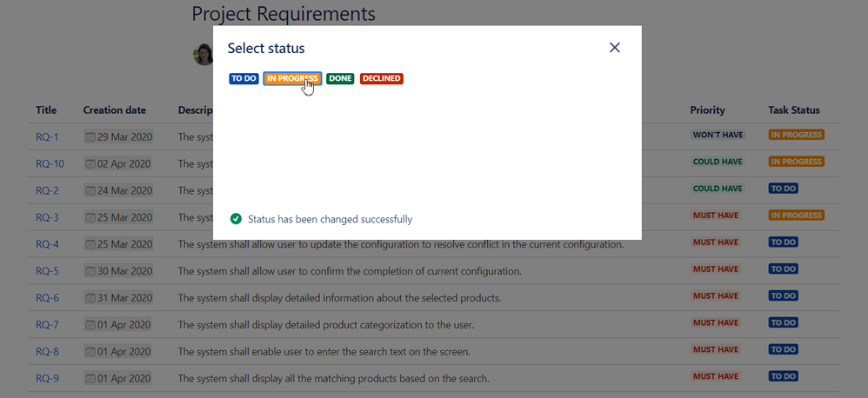Click the IN PROGRESS status of RQ-10

pos(796,162)
